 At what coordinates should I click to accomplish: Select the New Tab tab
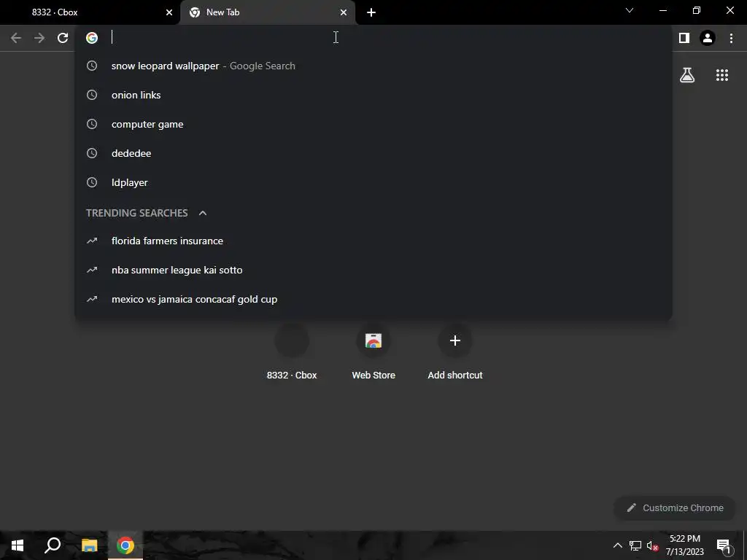(x=268, y=12)
